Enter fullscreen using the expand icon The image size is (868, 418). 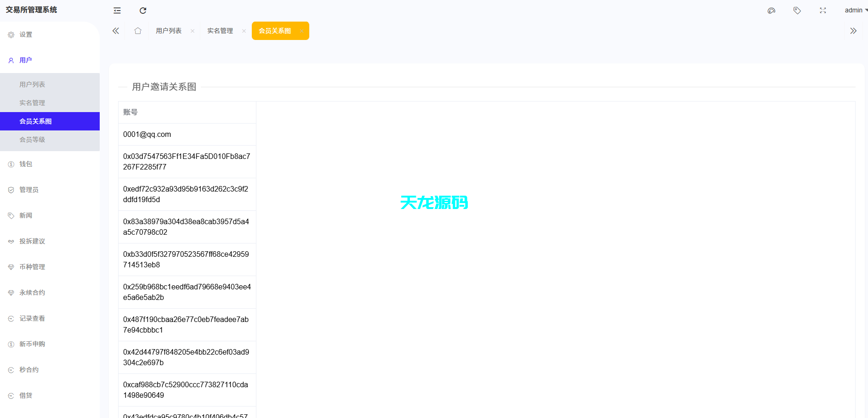823,10
